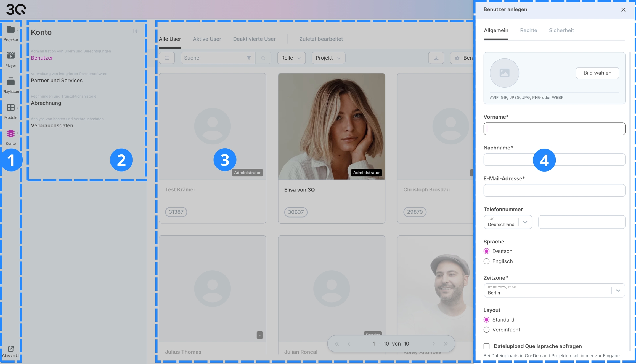Open Projekte in the left sidebar

pos(11,30)
